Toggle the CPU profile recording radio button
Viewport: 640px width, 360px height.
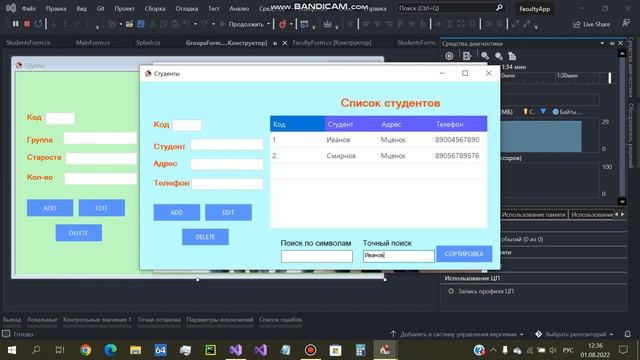coord(451,291)
